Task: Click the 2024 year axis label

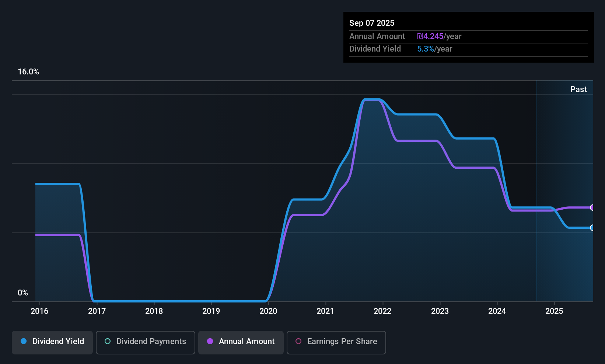Action: 497,311
